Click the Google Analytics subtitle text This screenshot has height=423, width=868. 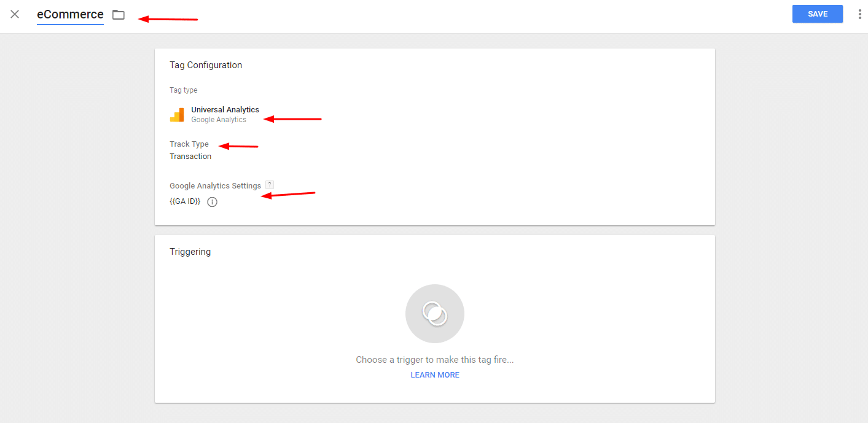point(219,120)
